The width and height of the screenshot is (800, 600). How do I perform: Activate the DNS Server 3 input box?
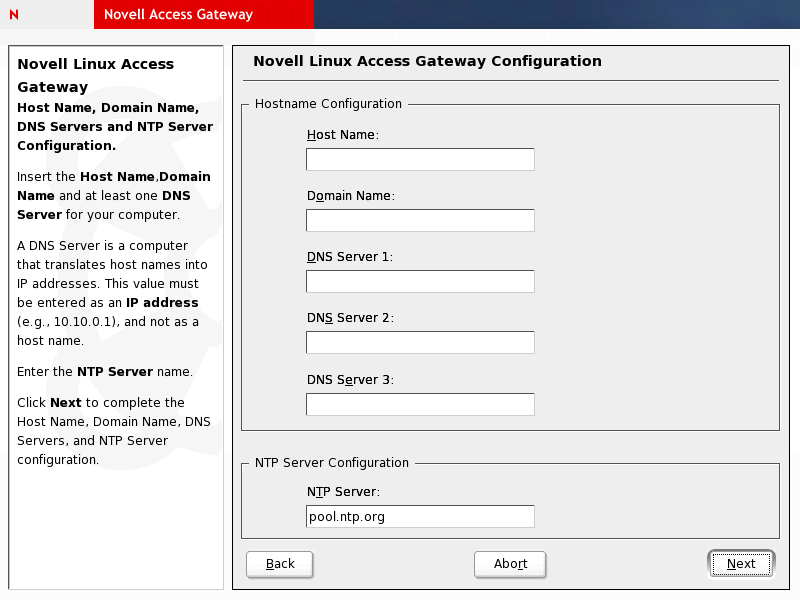420,404
